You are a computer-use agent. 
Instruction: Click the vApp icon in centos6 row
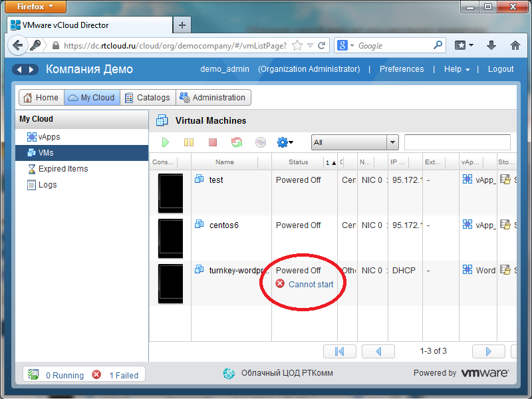coord(467,224)
